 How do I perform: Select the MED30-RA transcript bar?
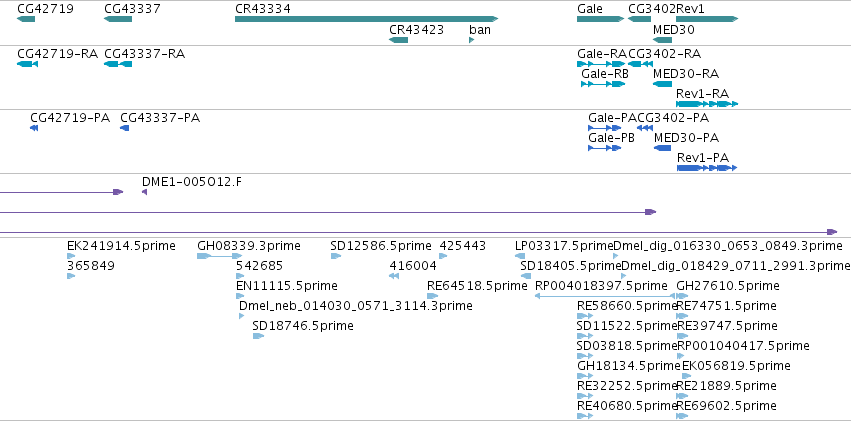point(662,84)
